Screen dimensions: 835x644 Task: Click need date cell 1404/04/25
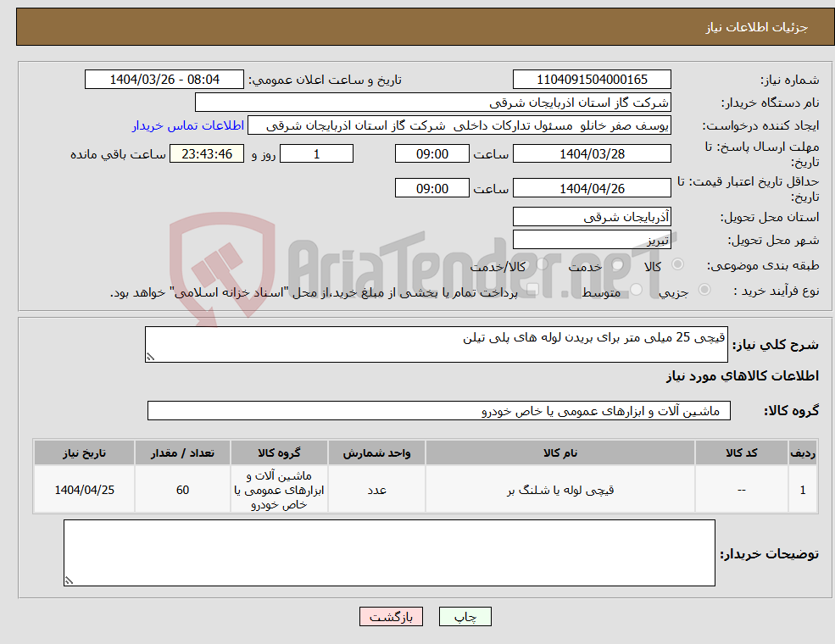tap(84, 490)
